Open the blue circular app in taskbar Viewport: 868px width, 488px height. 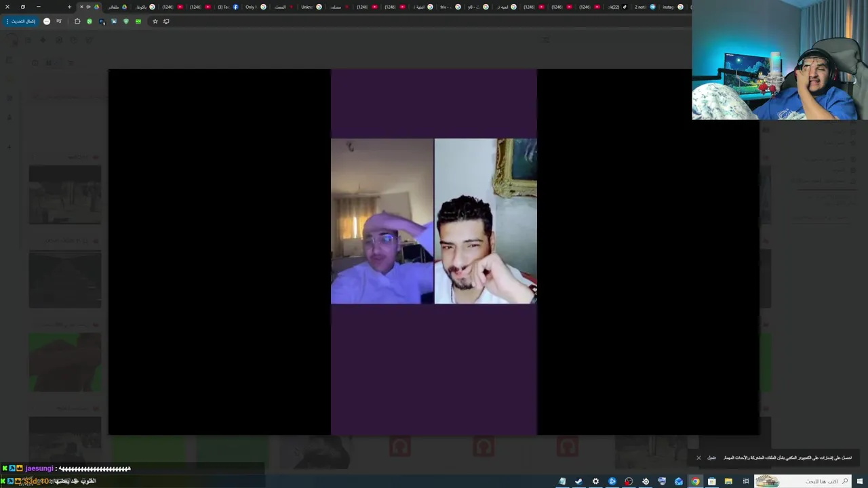[x=612, y=481]
